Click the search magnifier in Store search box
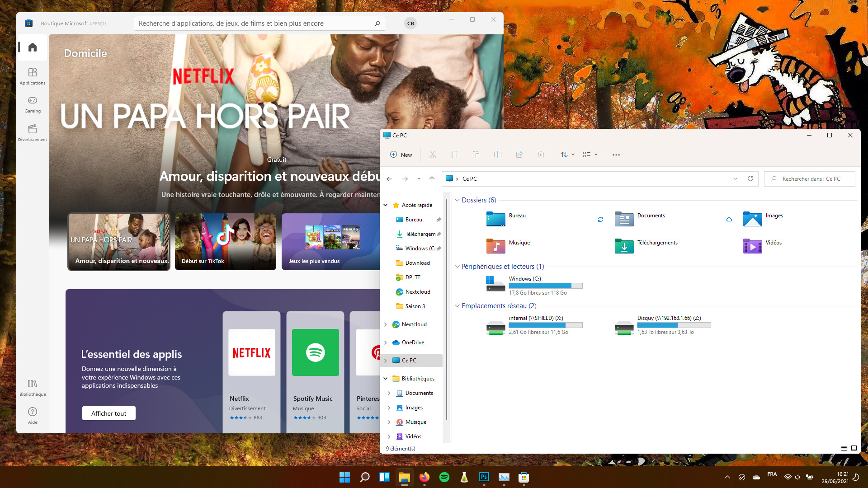The image size is (868, 488). click(x=377, y=23)
